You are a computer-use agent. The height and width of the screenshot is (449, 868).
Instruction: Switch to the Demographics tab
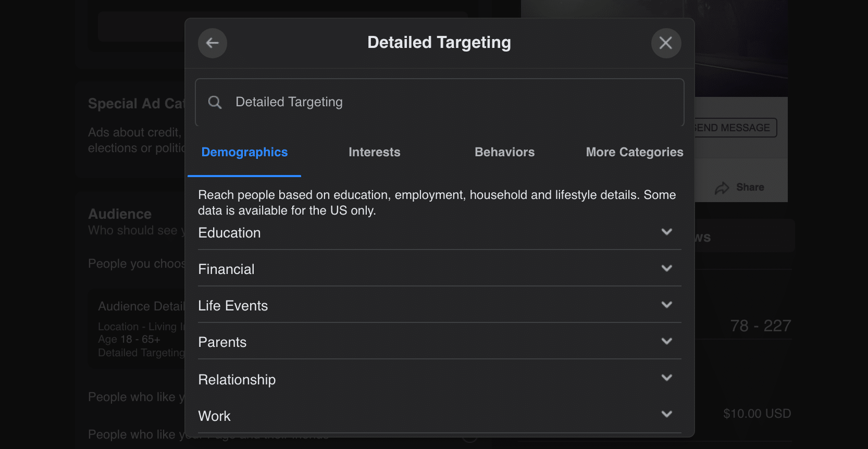244,152
